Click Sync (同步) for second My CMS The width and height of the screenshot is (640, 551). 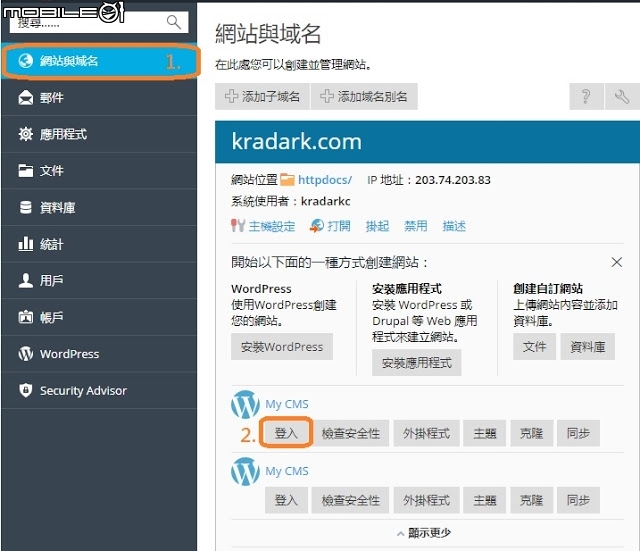(578, 500)
